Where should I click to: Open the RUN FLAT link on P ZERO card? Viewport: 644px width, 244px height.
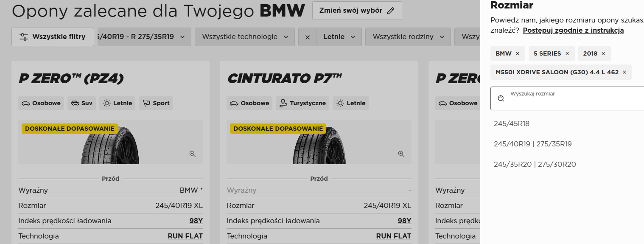click(185, 236)
